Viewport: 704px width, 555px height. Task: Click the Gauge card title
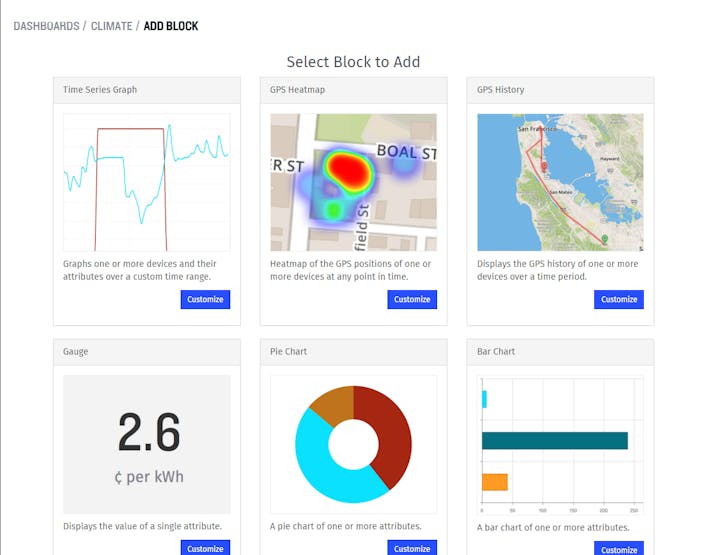point(75,352)
